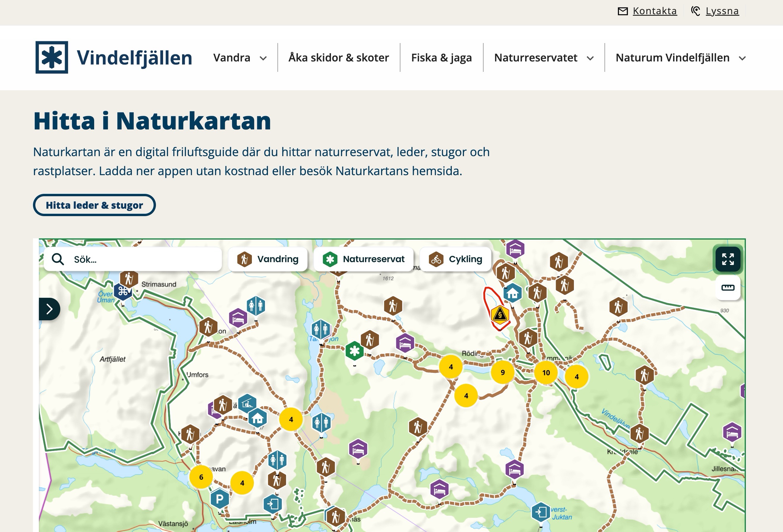Select purple cabin marker near Jillesnåle
Screen dimensions: 783x532
(x=732, y=432)
